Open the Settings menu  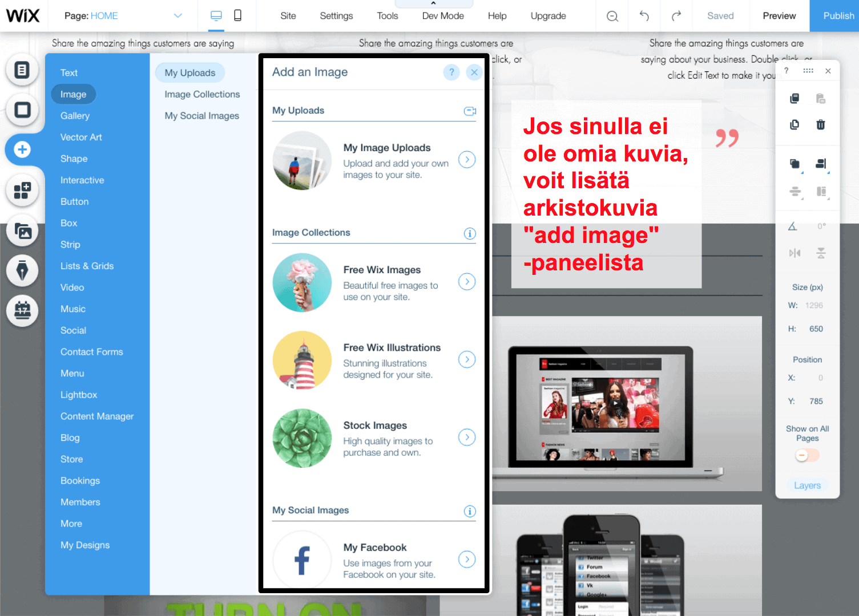pyautogui.click(x=336, y=16)
